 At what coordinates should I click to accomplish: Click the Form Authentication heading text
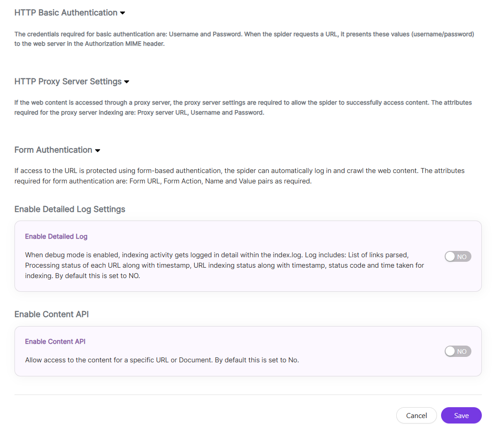53,150
